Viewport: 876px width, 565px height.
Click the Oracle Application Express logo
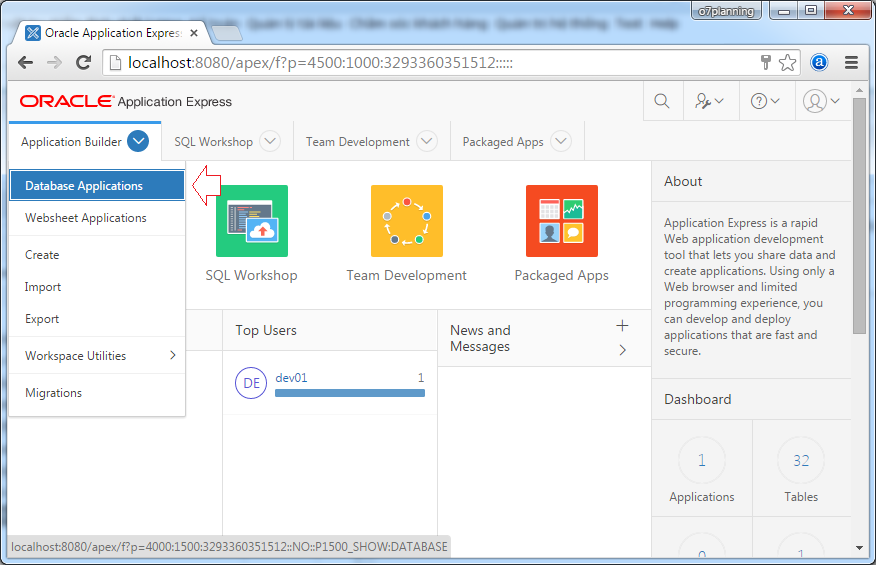(x=126, y=101)
